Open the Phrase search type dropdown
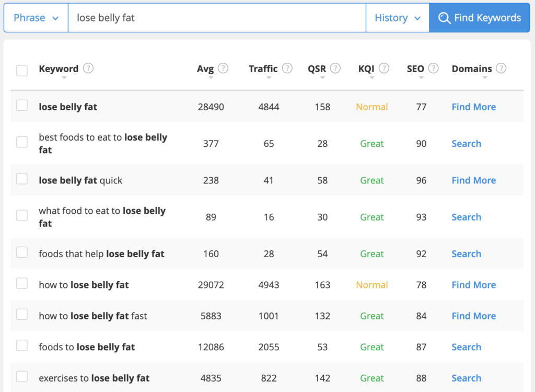The height and width of the screenshot is (392, 535). [x=36, y=18]
